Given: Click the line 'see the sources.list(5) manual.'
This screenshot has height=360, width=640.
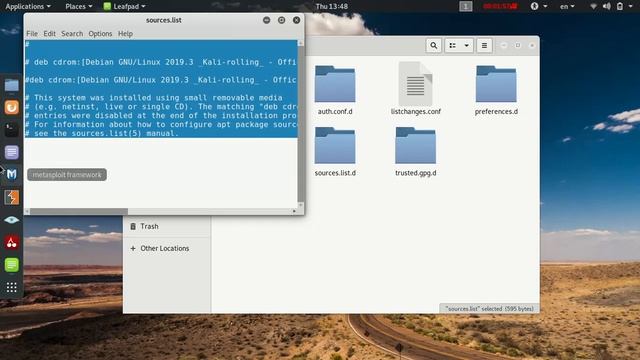Looking at the screenshot, I should [x=101, y=133].
